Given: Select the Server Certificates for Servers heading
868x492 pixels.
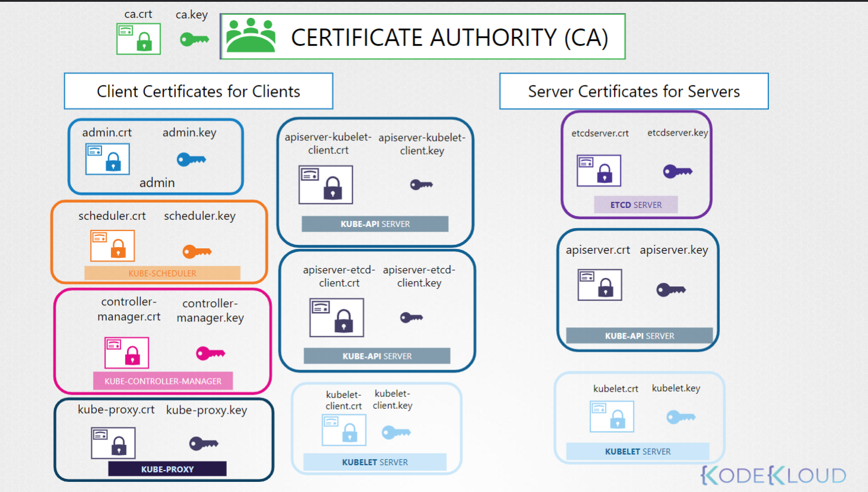Looking at the screenshot, I should [x=634, y=92].
